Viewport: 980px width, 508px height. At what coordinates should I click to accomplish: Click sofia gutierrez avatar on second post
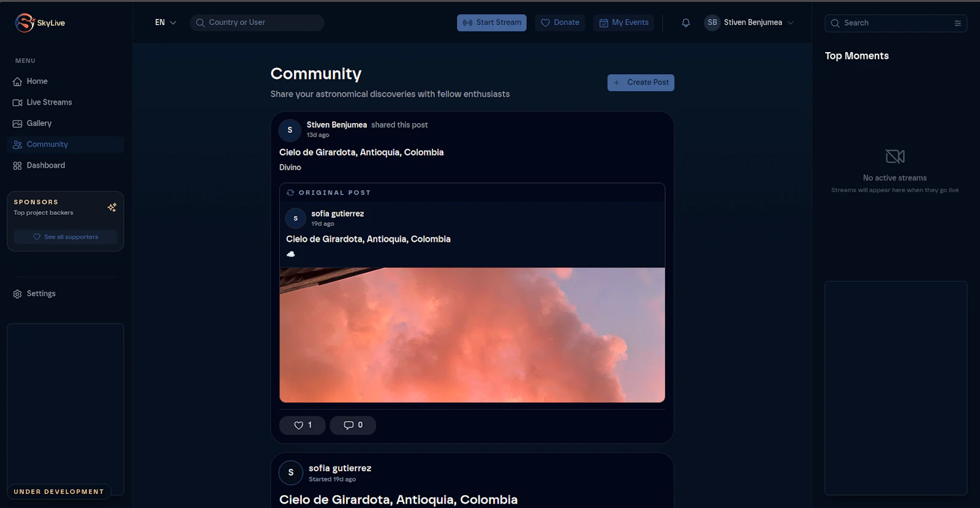click(x=290, y=473)
